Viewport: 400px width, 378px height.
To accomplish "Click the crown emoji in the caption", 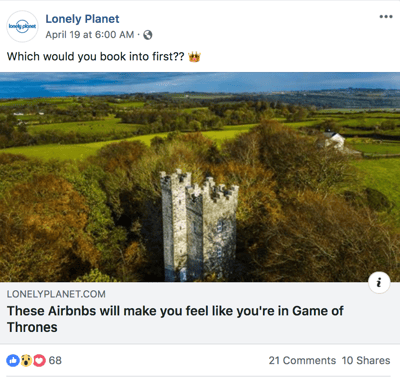I will (x=194, y=57).
